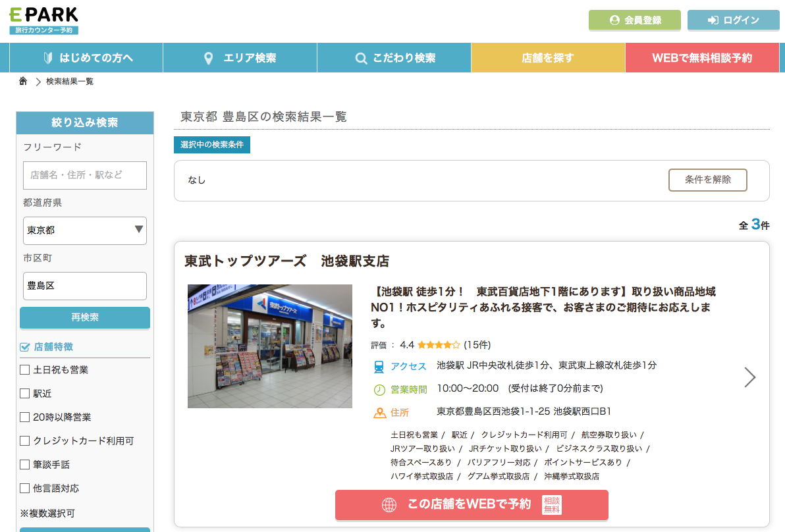The height and width of the screenshot is (532, 785).
Task: Click the train icon beside アクセス
Action: point(379,366)
